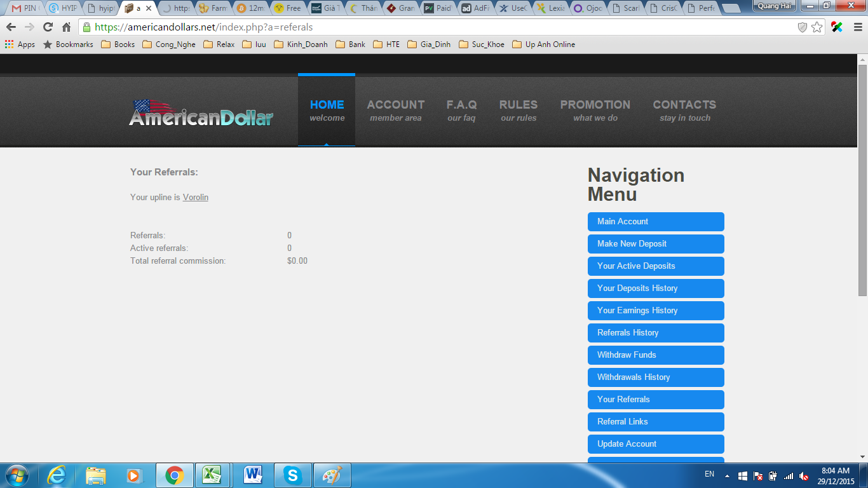Open the CONTACTS nav item
Screen dimensions: 868x488
pos(684,111)
